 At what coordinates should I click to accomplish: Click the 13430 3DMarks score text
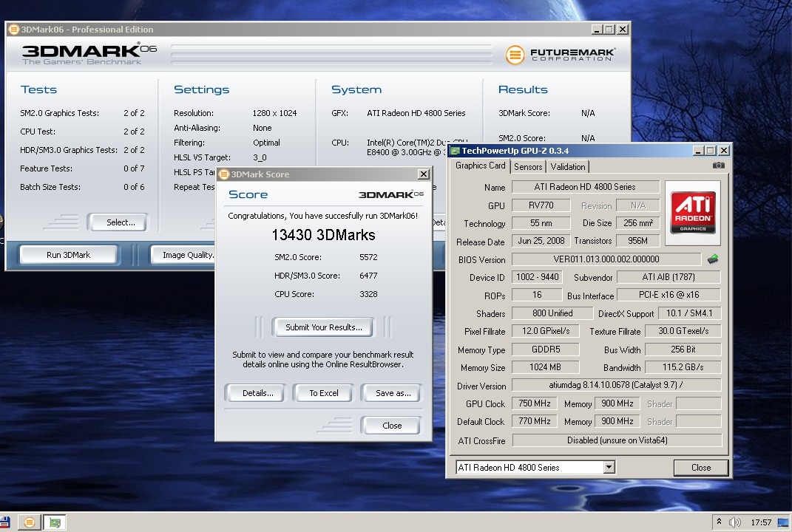[x=323, y=235]
